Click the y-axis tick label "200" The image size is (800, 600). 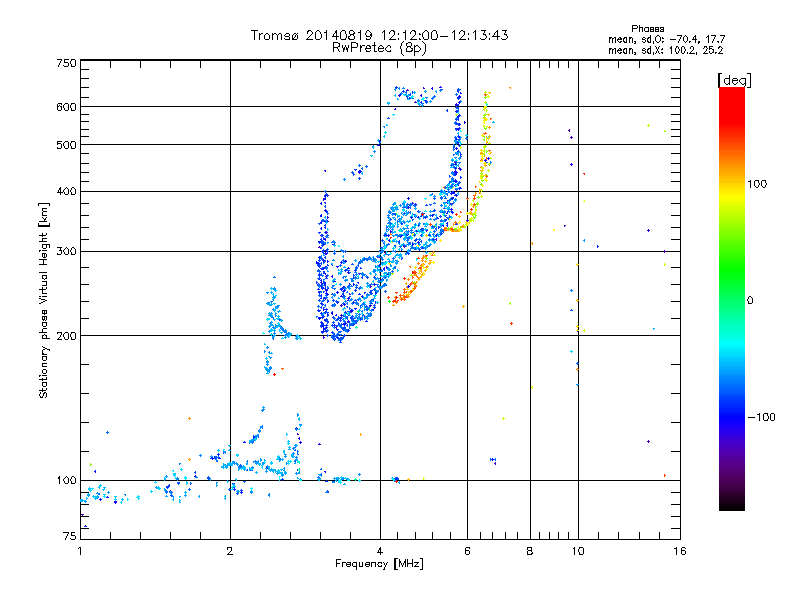tap(67, 336)
